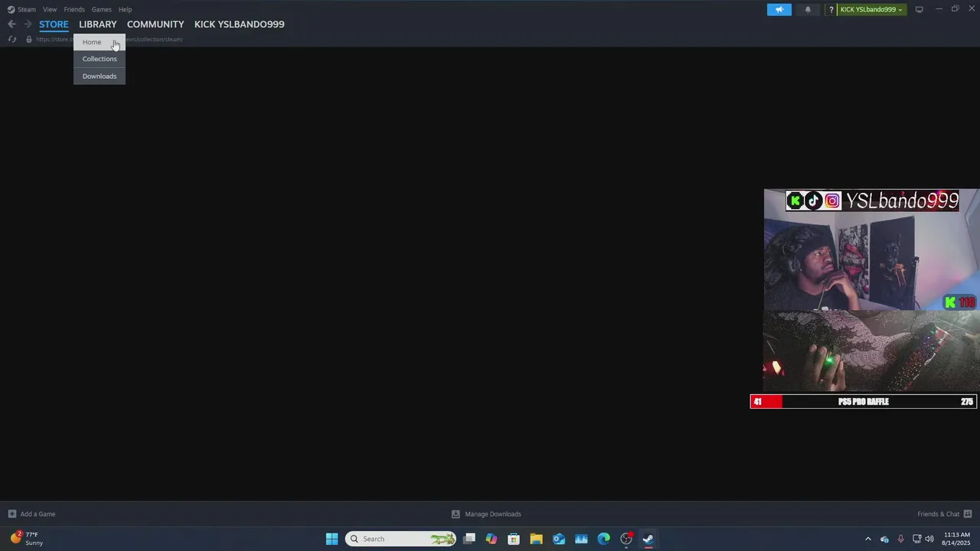Open the Help menu
The width and height of the screenshot is (980, 551).
125,9
